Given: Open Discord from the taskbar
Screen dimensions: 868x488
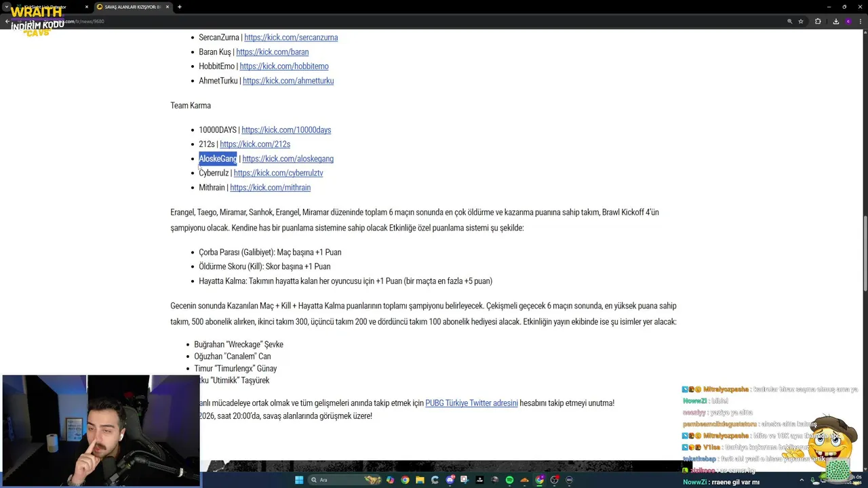Looking at the screenshot, I should pos(450,480).
